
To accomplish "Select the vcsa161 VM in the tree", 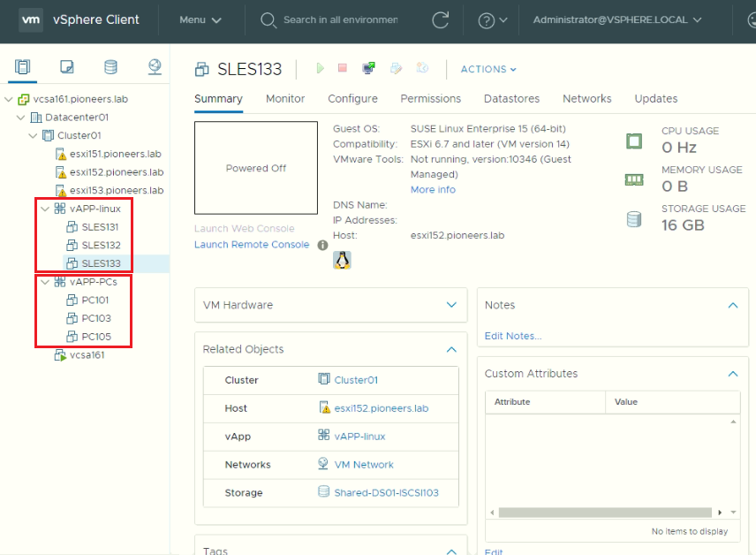I will click(87, 355).
